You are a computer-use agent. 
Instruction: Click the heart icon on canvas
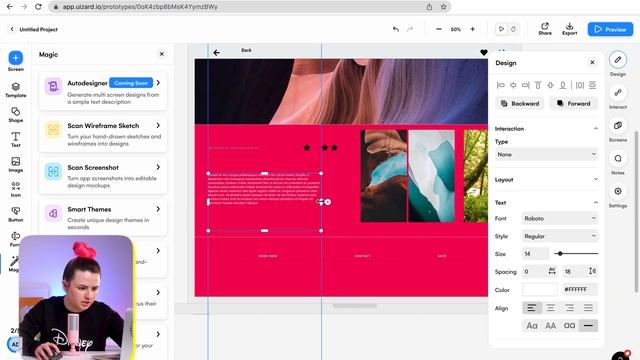point(484,53)
